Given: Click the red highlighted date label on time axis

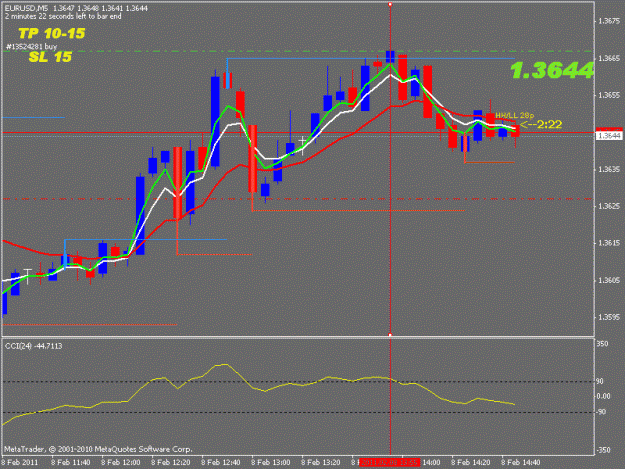Looking at the screenshot, I should coord(389,463).
